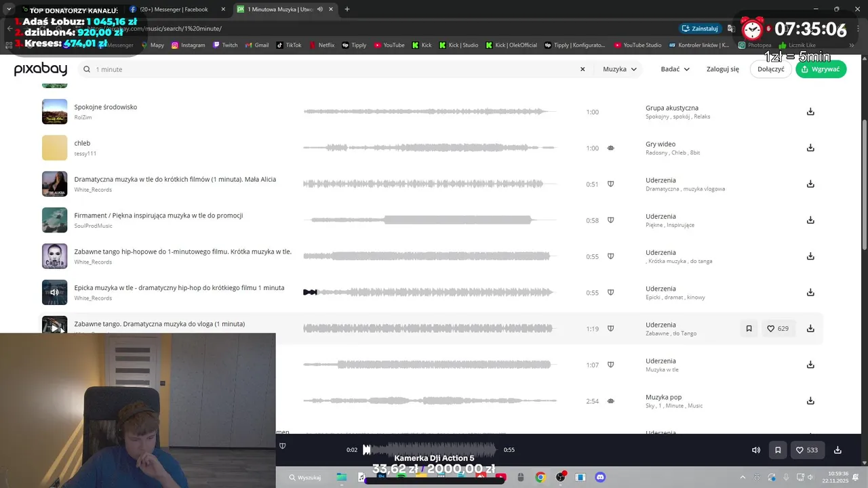Open the tessy111 artist link
Viewport: 868px width, 488px height.
tap(85, 153)
